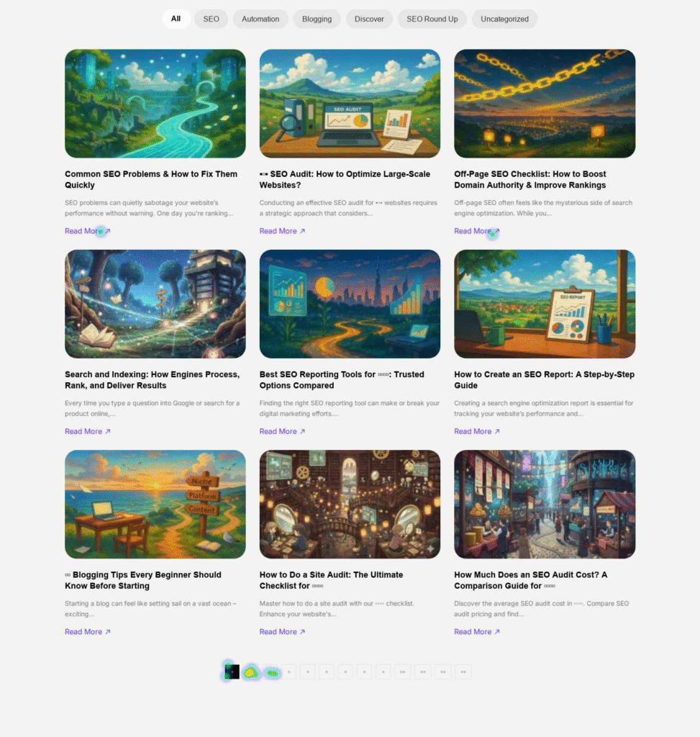Select the SEO Round Up filter

click(432, 19)
